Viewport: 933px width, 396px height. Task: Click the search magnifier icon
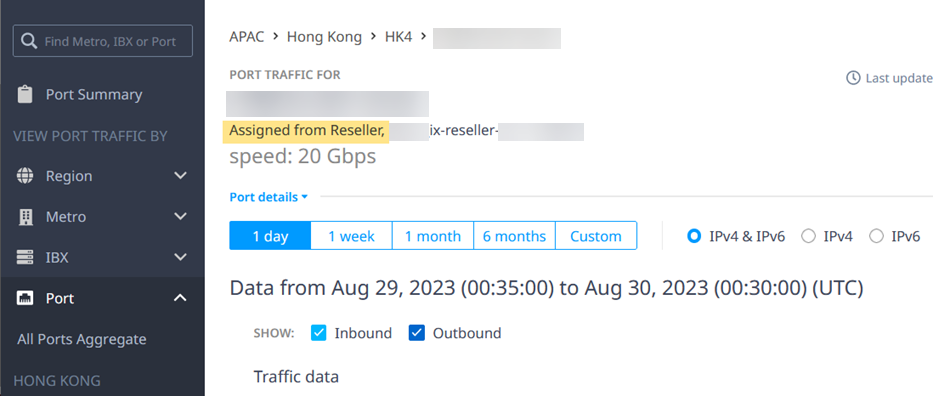(x=29, y=41)
